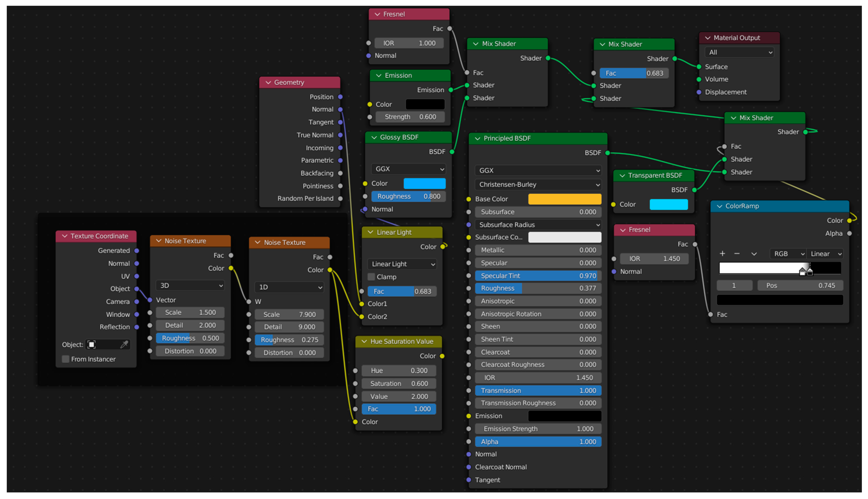Image resolution: width=868 pixels, height=499 pixels.
Task: Click the Texture Coordinate Object output socket
Action: tap(137, 289)
